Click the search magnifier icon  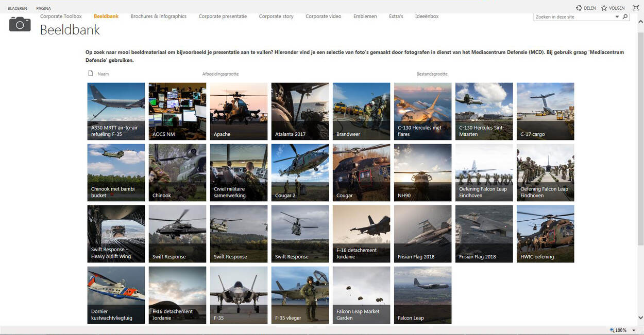[x=625, y=17]
